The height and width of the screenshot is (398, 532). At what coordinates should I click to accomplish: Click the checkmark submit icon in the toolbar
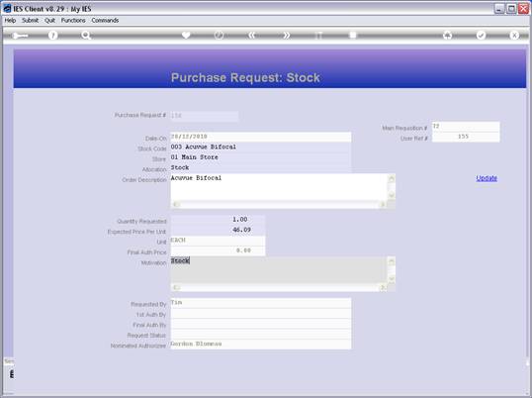(481, 35)
